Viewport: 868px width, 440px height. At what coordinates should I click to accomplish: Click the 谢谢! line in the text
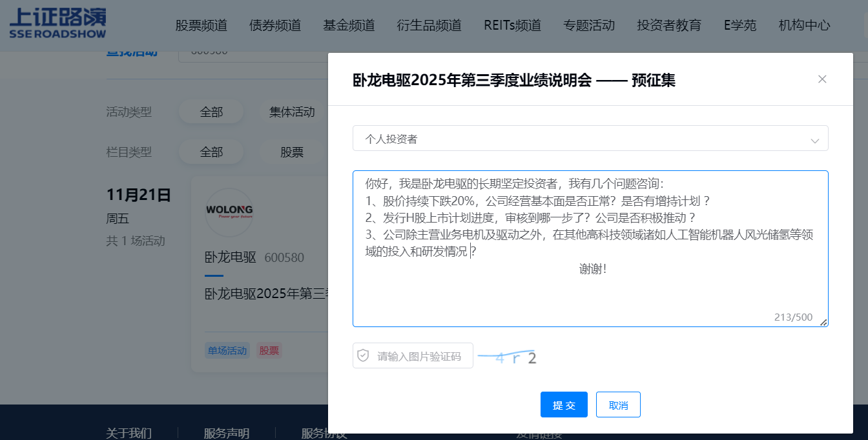tap(593, 269)
